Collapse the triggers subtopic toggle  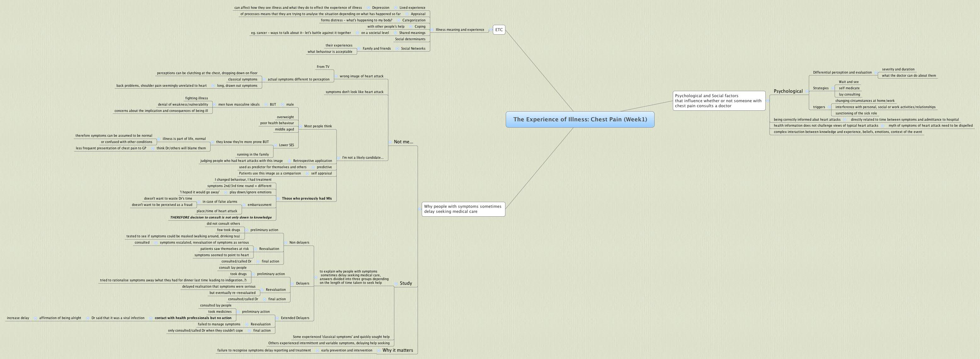(x=829, y=107)
